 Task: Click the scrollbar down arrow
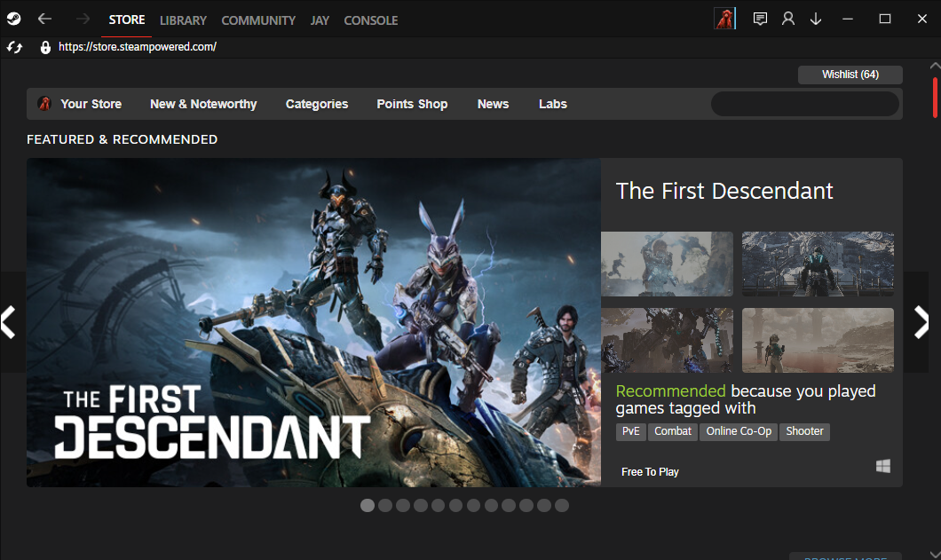click(x=935, y=554)
